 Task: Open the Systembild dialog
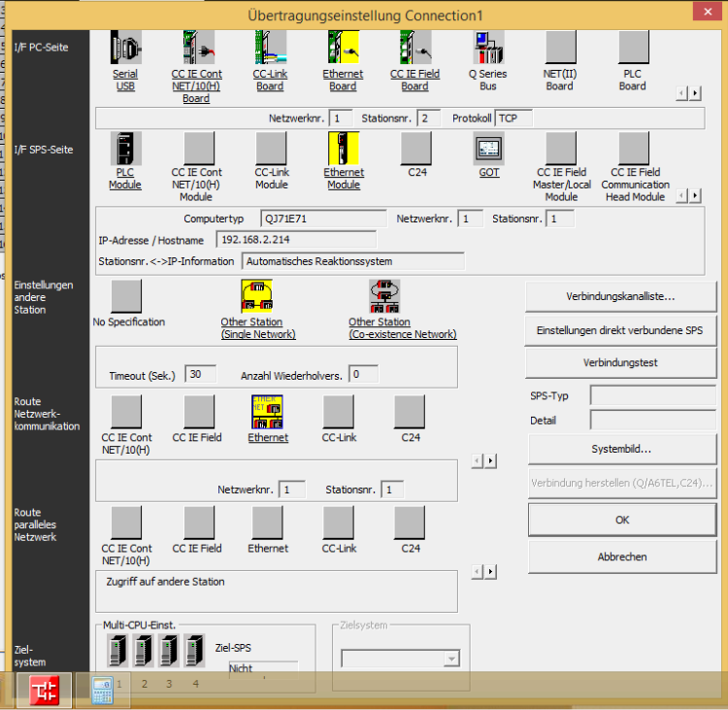tap(620, 450)
